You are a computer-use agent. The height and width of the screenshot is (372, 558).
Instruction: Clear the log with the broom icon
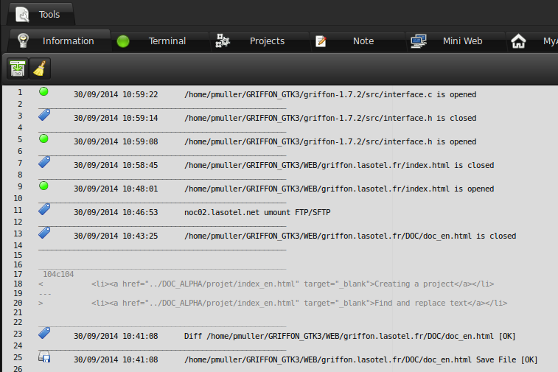(40, 68)
